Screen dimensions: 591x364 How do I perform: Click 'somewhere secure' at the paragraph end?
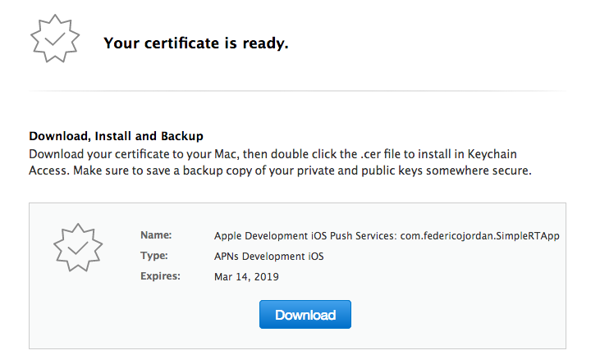(479, 171)
